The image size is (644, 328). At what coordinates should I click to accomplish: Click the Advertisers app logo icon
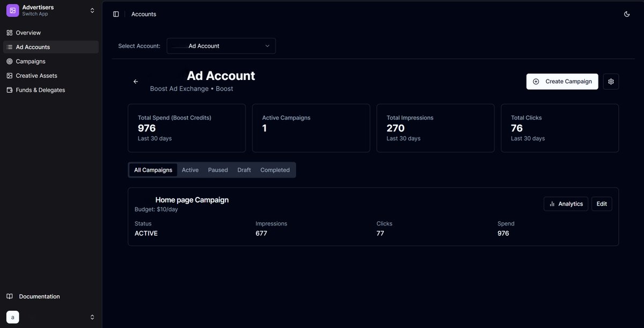point(13,10)
